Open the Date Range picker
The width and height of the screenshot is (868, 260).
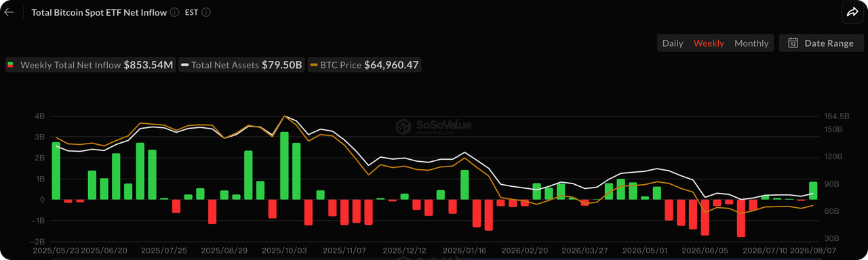click(x=821, y=43)
